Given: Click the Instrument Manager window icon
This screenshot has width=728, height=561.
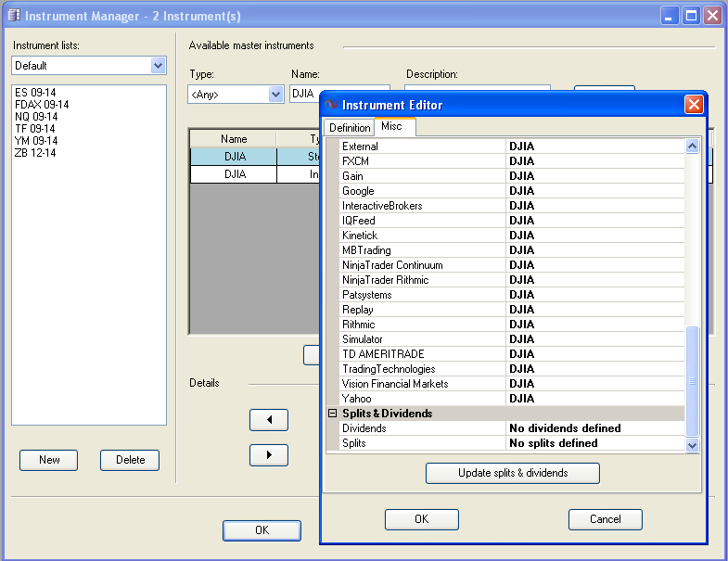Looking at the screenshot, I should click(14, 16).
